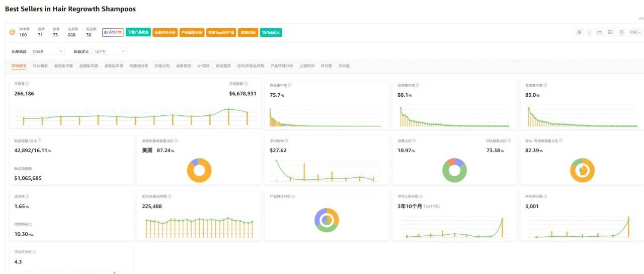Click the orange 复制ASIN button

pos(248,32)
